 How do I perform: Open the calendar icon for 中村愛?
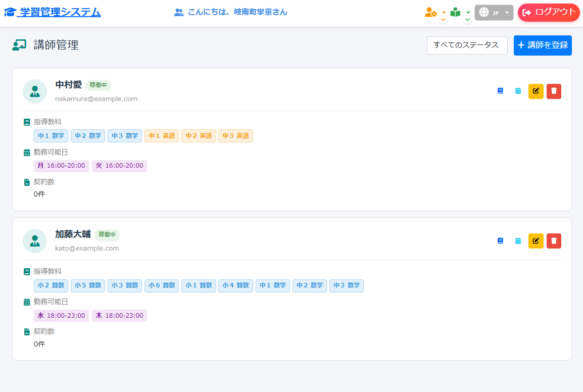pos(518,91)
